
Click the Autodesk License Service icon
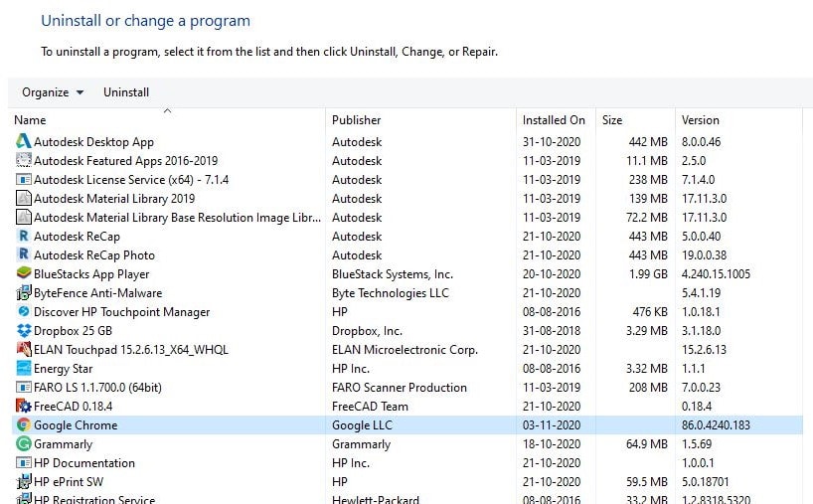click(23, 179)
